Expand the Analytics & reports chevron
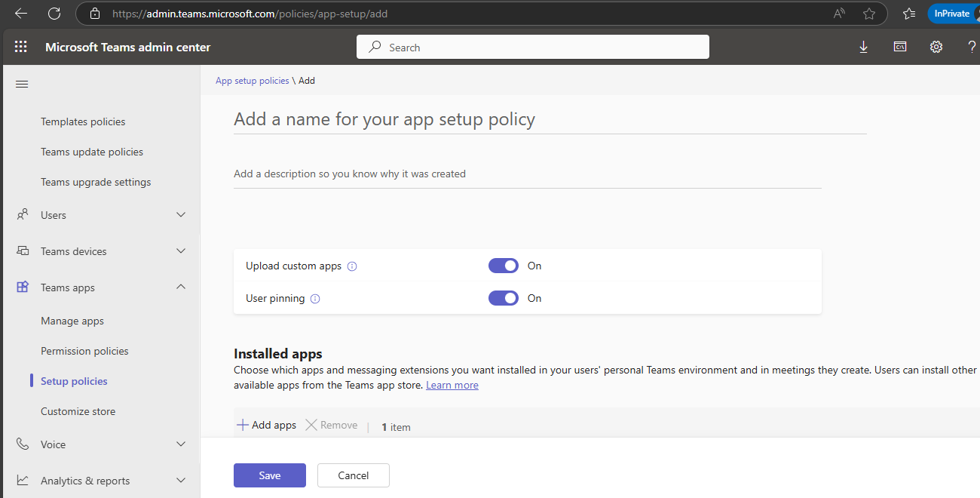The image size is (980, 498). (x=181, y=481)
